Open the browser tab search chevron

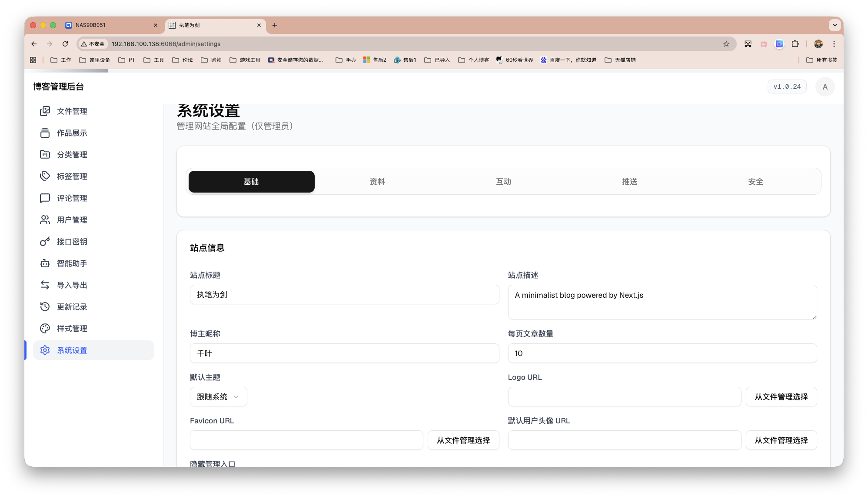(x=835, y=25)
